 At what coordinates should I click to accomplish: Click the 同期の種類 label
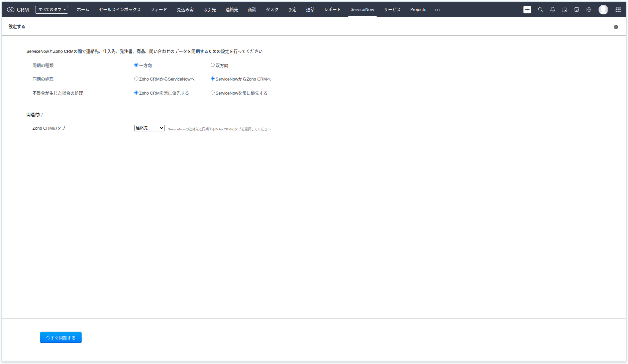coord(43,66)
